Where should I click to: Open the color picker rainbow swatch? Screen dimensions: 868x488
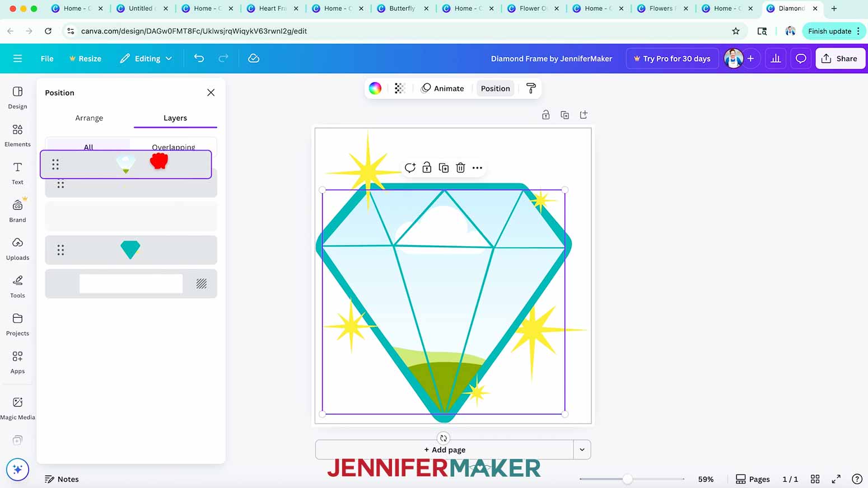click(x=375, y=88)
